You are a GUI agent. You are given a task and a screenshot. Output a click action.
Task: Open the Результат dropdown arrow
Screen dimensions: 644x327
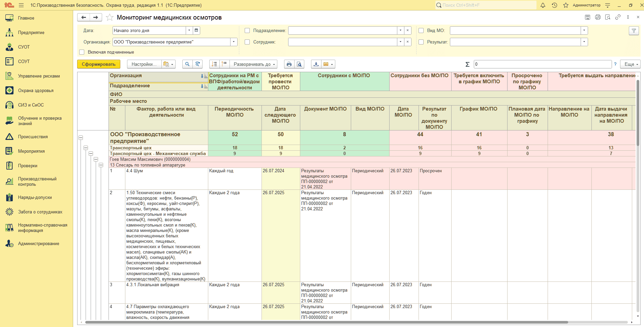pyautogui.click(x=584, y=42)
